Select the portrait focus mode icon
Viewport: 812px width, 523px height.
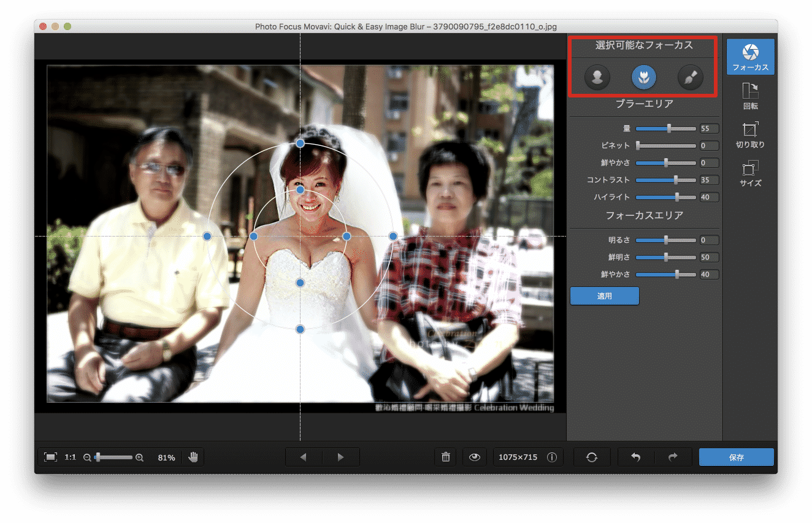click(597, 77)
